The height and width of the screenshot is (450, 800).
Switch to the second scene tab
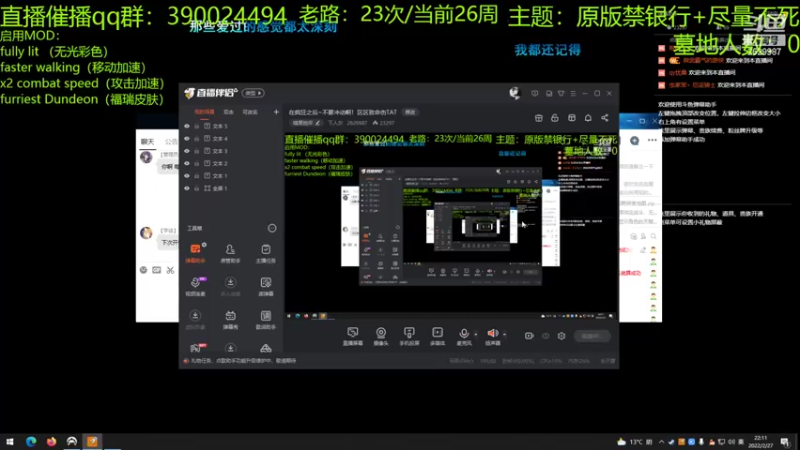pos(229,112)
